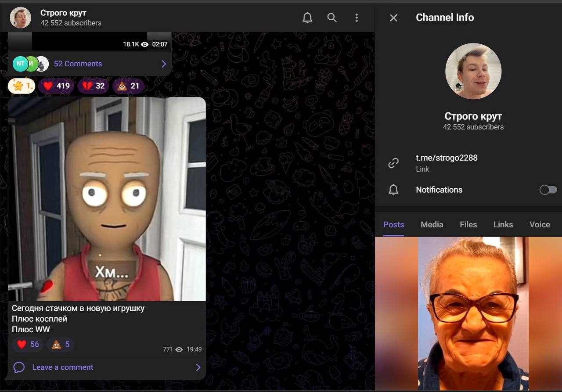Click the NT commenter avatar
The image size is (562, 392).
point(20,64)
